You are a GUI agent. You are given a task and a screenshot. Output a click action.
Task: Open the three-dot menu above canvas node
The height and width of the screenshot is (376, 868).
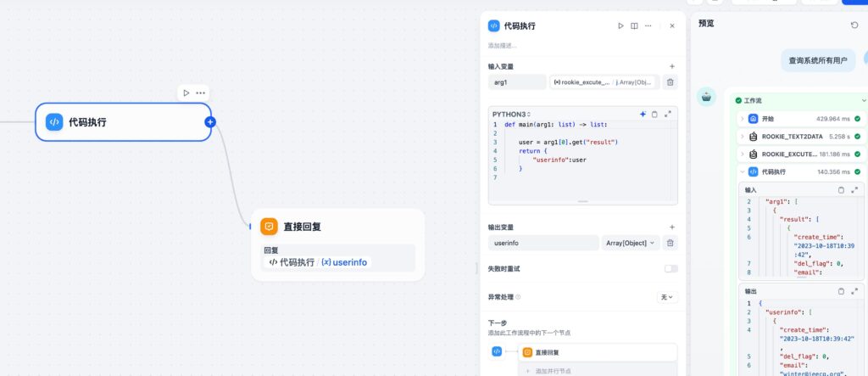point(201,93)
